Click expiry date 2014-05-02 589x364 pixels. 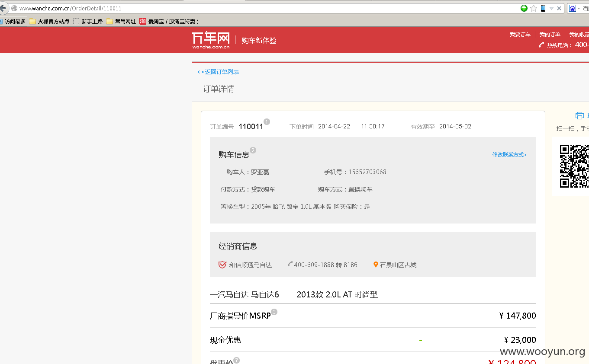455,127
